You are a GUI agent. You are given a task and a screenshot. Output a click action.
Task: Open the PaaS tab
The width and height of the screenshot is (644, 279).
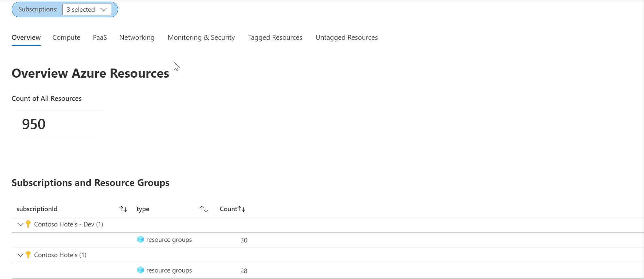click(x=100, y=38)
